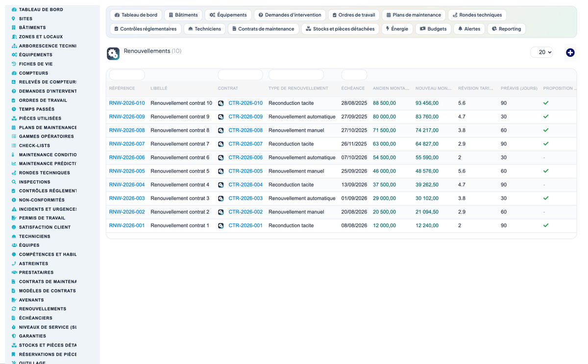
Task: Go to the Ordres de travail tab
Action: click(353, 15)
